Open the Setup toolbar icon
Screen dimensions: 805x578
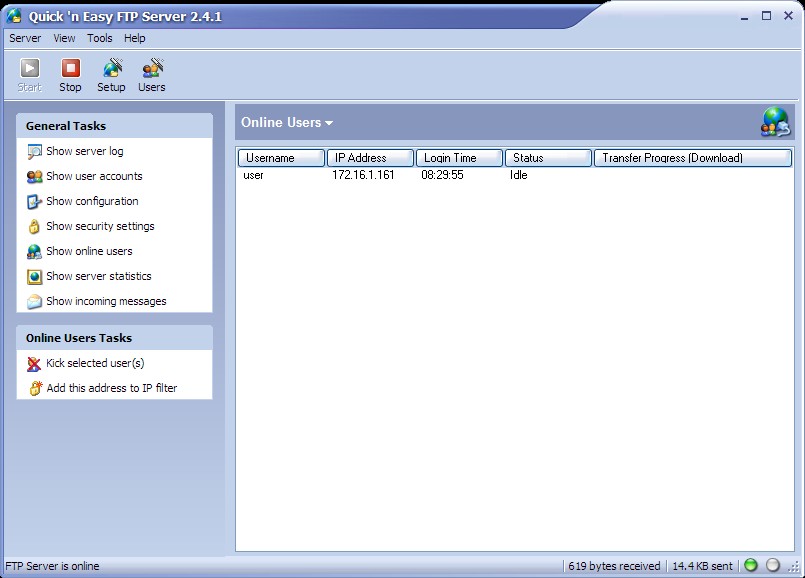click(111, 68)
